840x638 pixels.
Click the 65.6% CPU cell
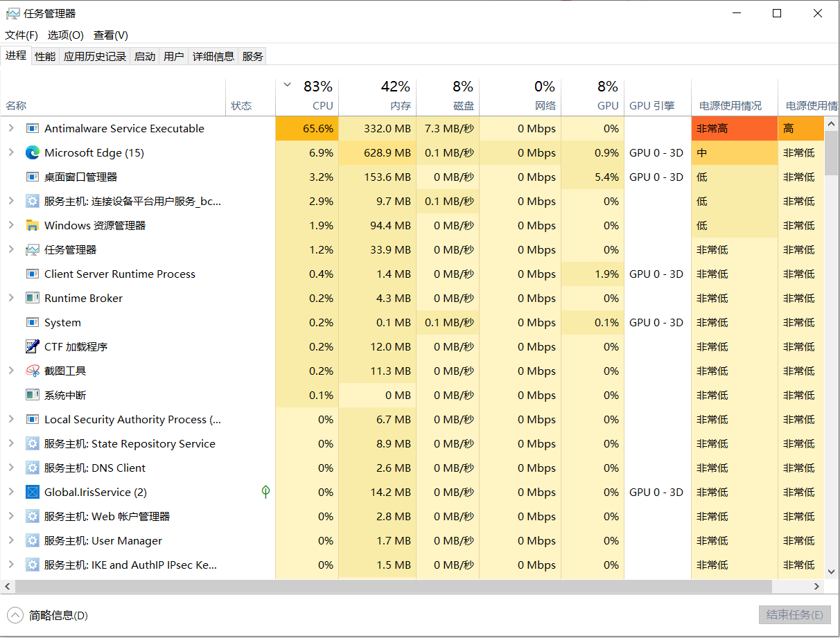pos(307,128)
